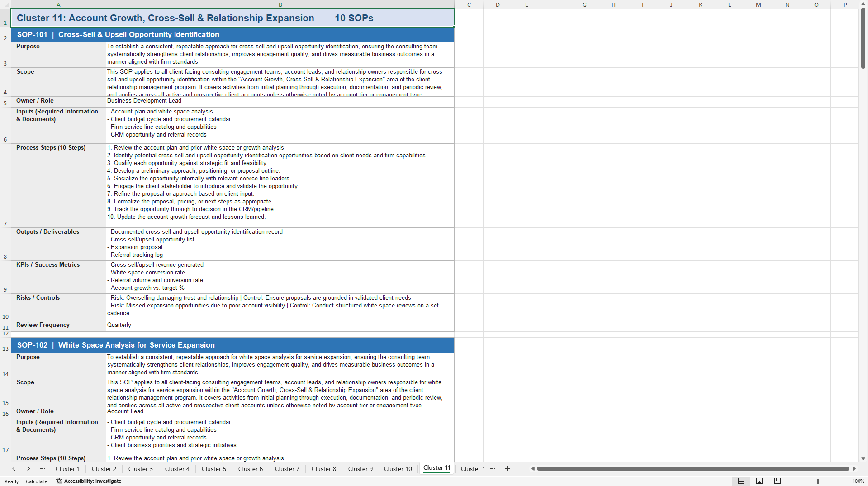
Task: Click the zoom out minus icon
Action: click(x=791, y=481)
